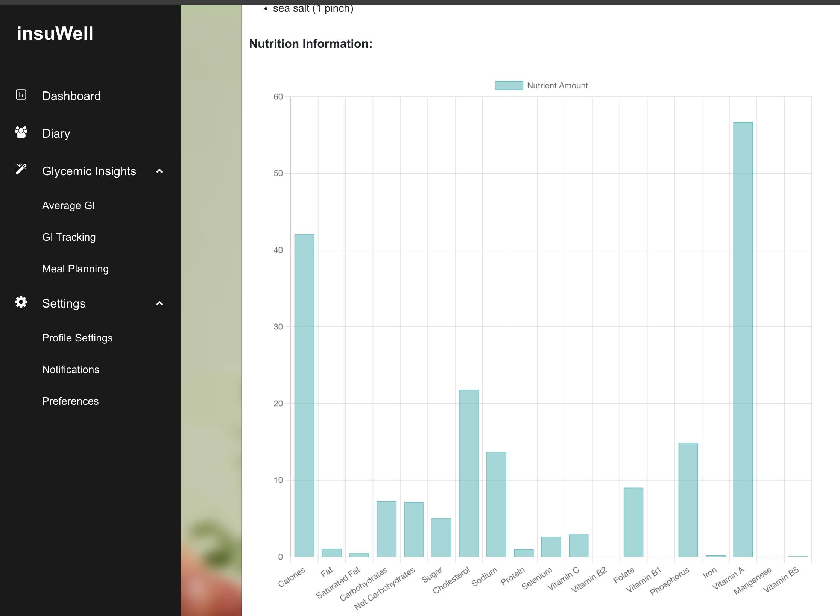Toggle the Nutrient Amount legend swatch
Image resolution: width=840 pixels, height=616 pixels.
509,85
